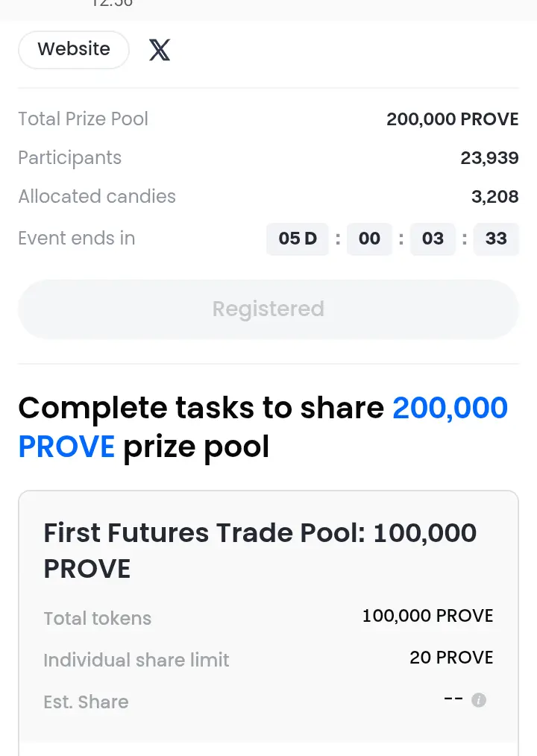
Task: Click the 20 PROVE individual share limit
Action: click(x=451, y=658)
